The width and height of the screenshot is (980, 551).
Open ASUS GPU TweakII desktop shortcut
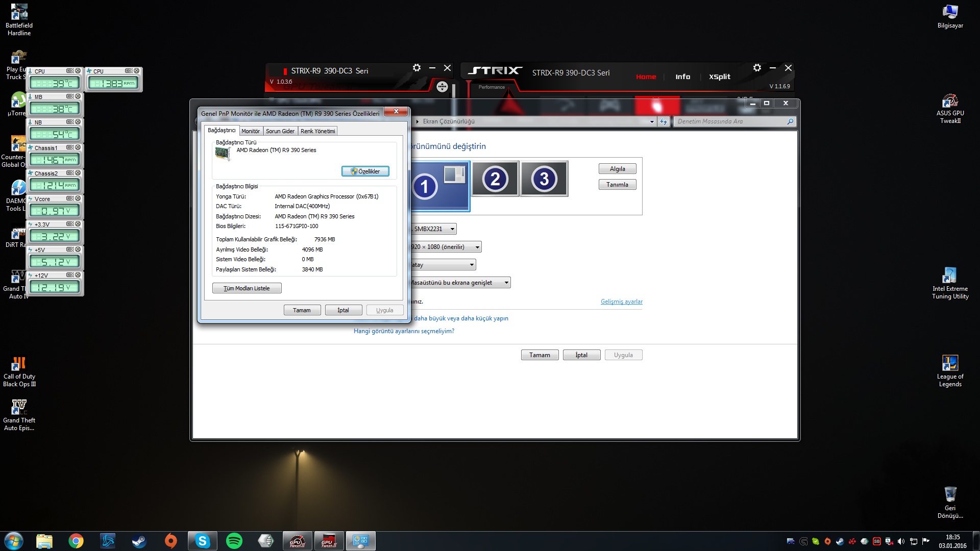click(x=950, y=109)
